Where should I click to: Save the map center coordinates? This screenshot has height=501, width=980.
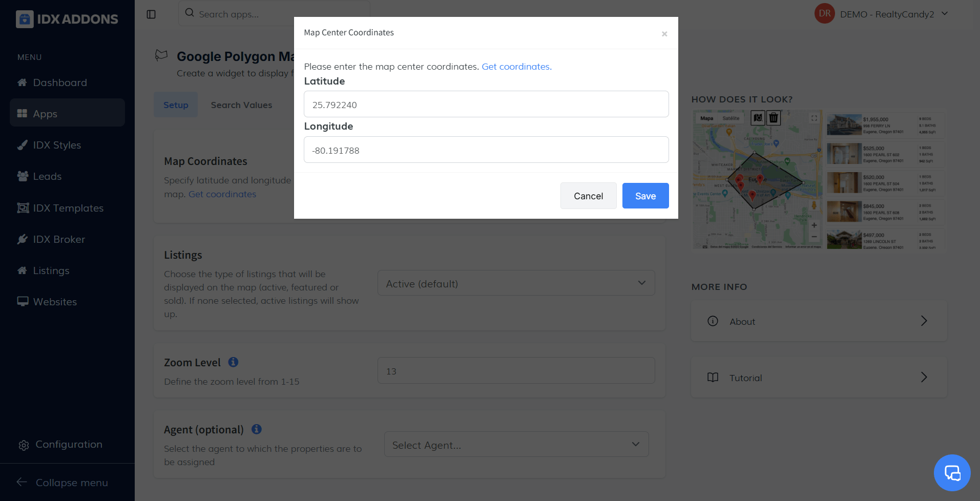coord(645,196)
